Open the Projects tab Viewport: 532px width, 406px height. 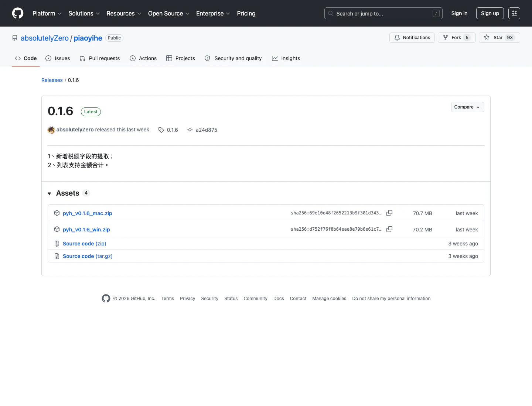click(x=181, y=58)
